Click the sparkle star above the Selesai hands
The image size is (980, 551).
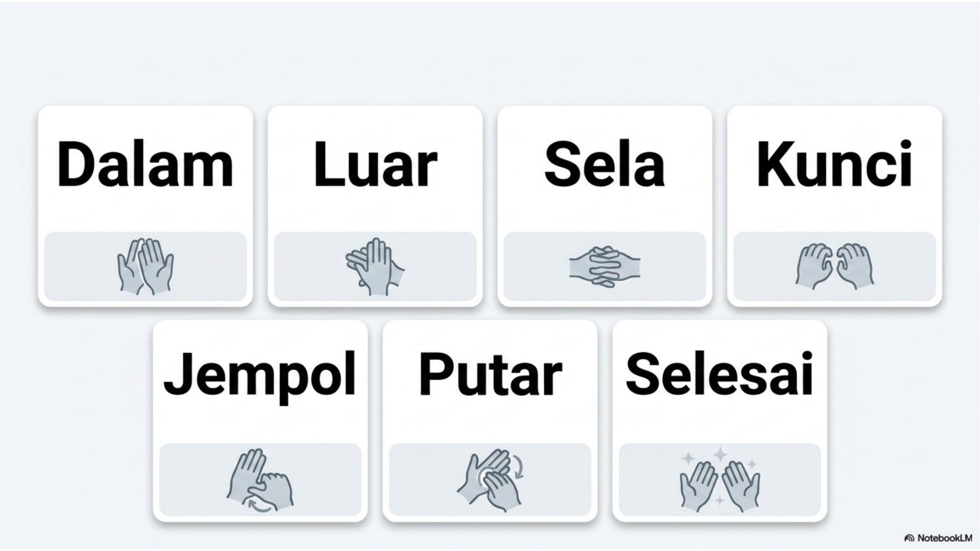(x=720, y=455)
